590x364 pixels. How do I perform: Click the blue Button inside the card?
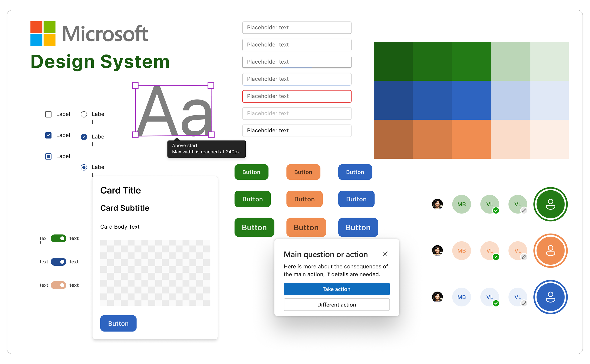118,323
